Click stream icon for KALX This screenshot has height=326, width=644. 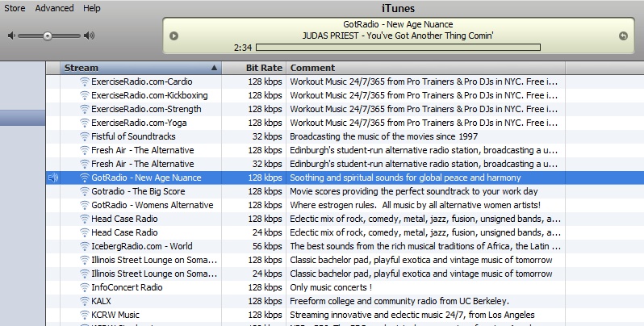click(84, 301)
